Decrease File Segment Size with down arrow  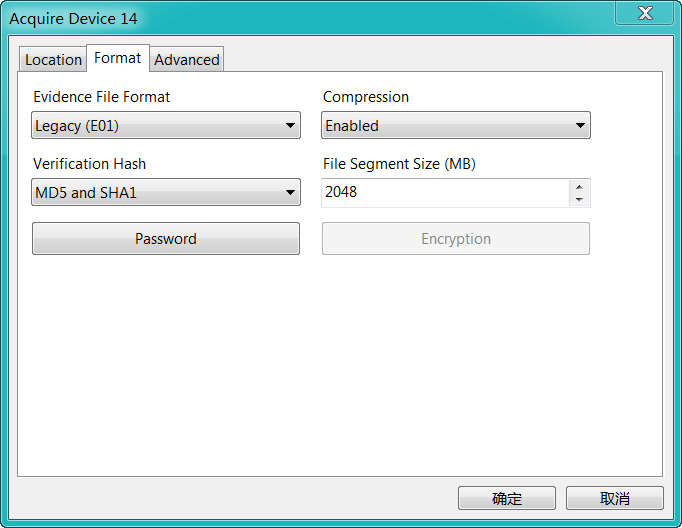pos(579,199)
